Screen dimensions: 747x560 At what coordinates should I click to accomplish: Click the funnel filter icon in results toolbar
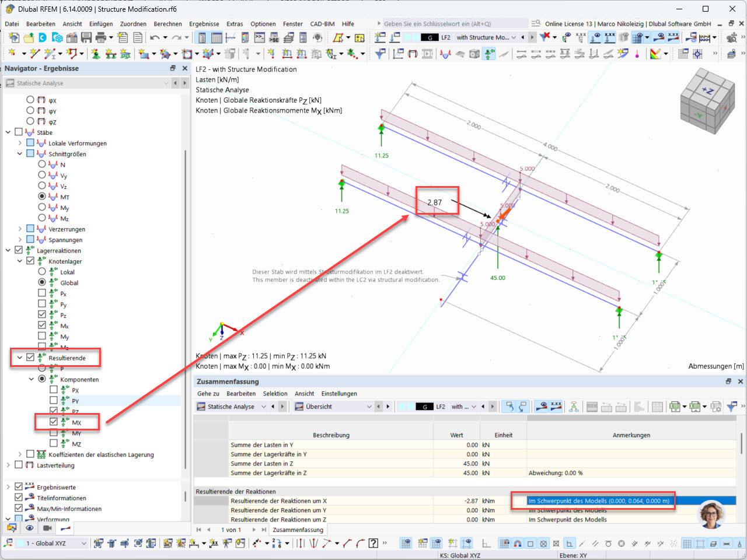click(x=380, y=54)
